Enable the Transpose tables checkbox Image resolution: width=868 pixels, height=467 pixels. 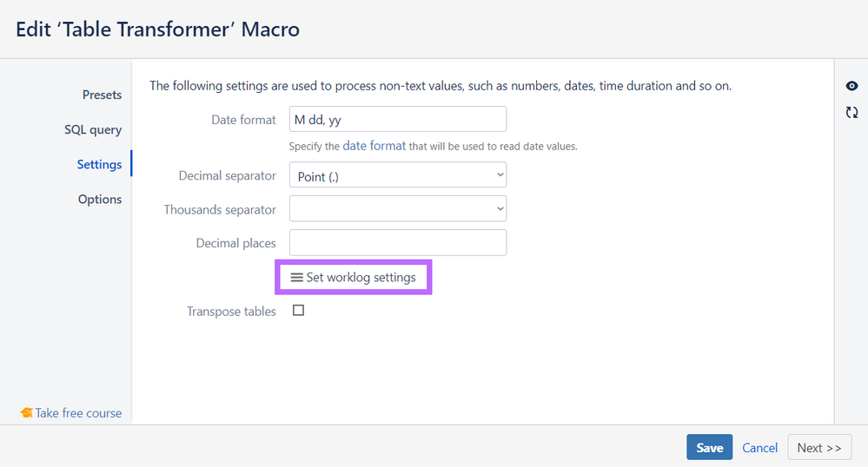[298, 311]
